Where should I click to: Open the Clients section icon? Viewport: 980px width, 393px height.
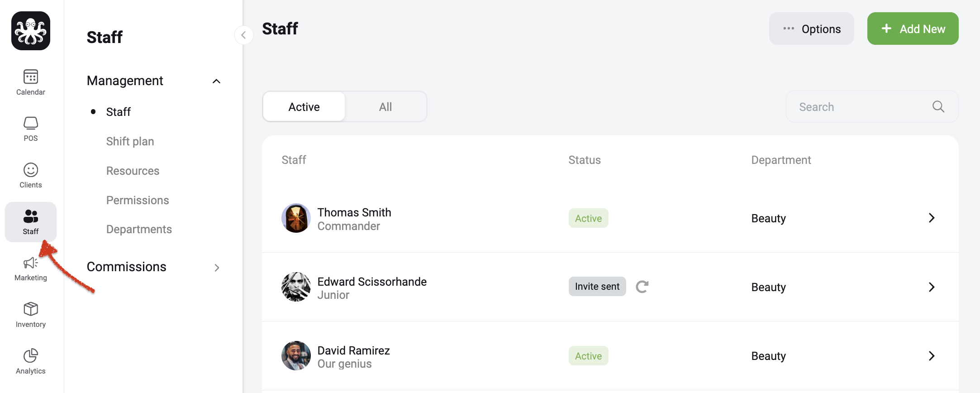(31, 170)
